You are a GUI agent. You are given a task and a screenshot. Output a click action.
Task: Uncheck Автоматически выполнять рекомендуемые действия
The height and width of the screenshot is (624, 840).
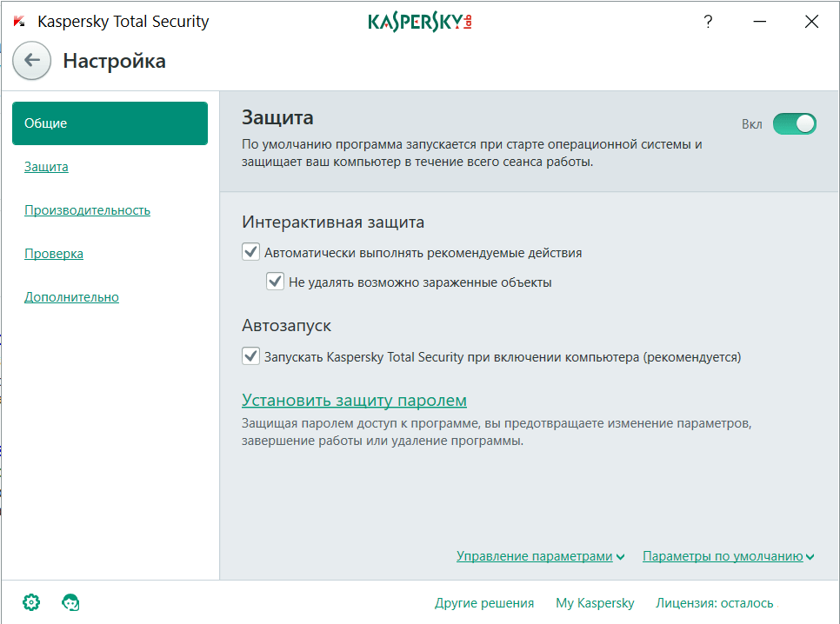coord(251,252)
